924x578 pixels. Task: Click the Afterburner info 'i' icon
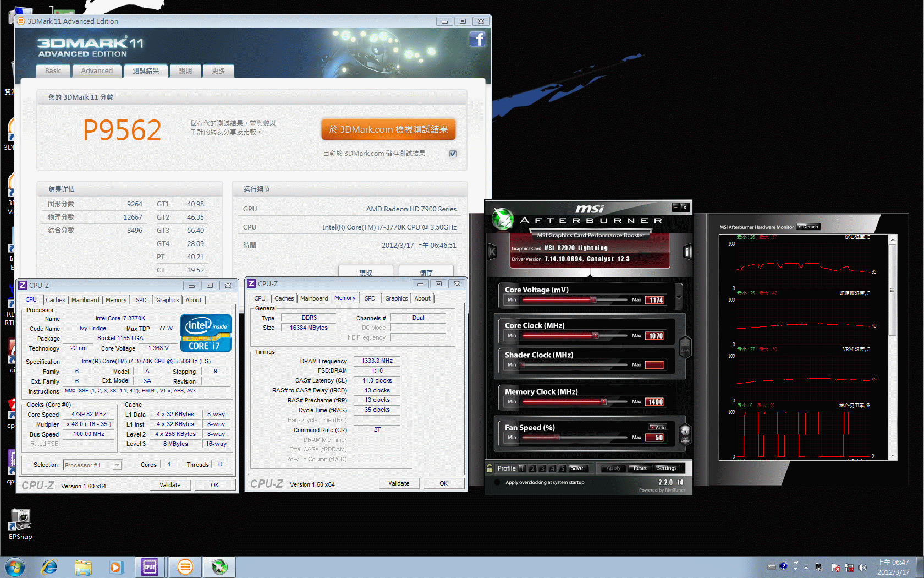[x=687, y=252]
